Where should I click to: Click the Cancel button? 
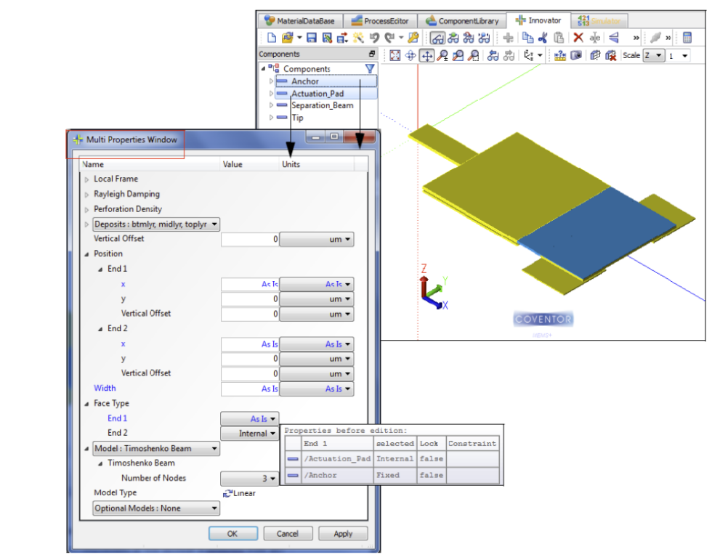288,534
